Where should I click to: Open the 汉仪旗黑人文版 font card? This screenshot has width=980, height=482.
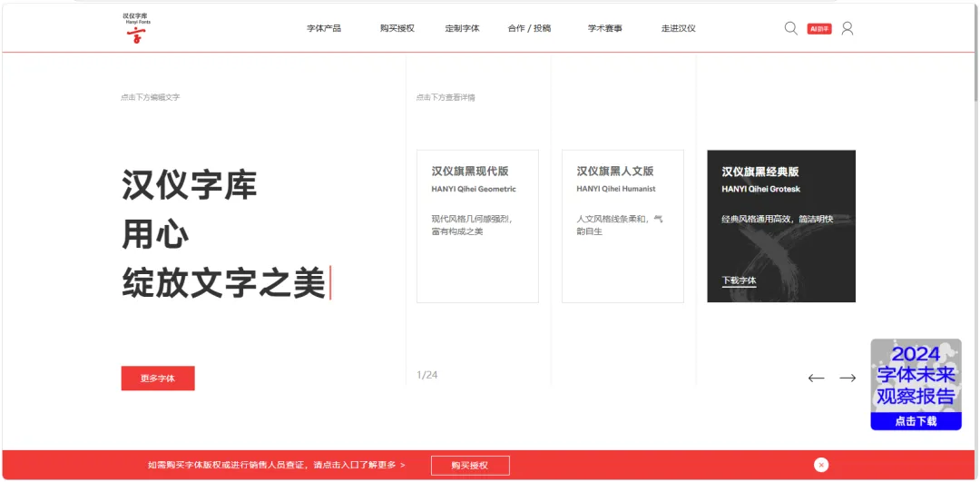coord(622,226)
